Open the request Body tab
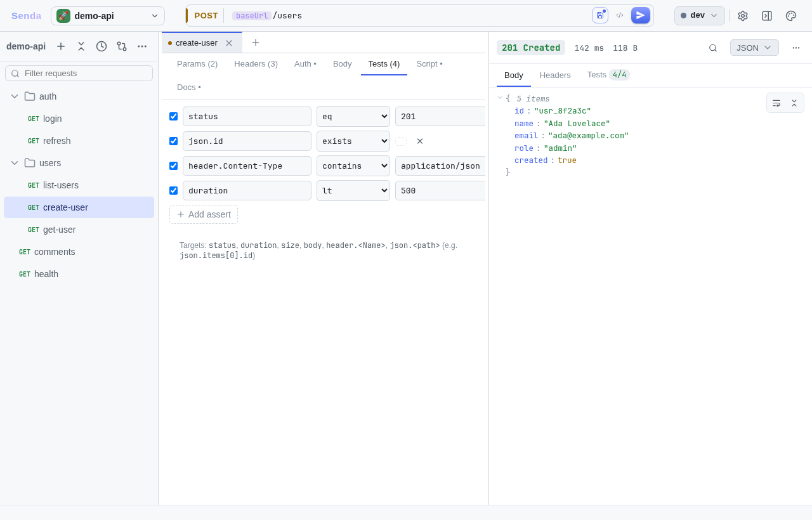The width and height of the screenshot is (812, 520). tap(343, 64)
